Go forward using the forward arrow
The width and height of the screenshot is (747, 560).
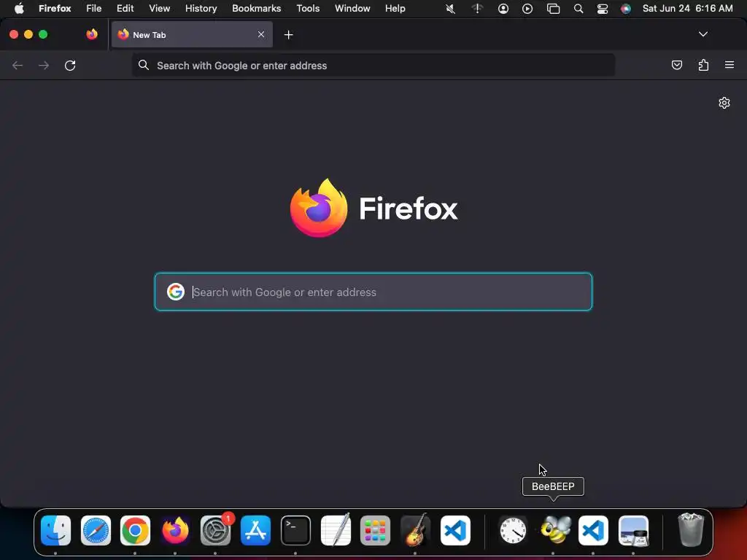click(x=44, y=65)
